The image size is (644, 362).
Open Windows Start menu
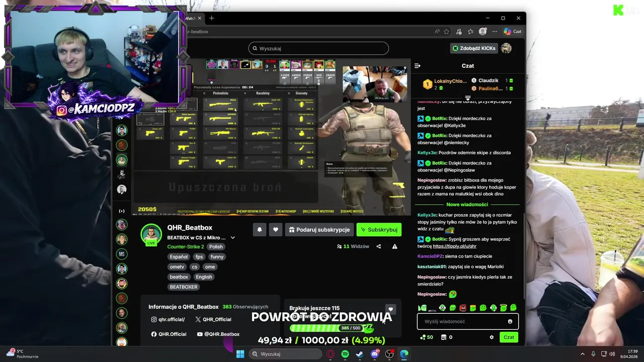(240, 354)
